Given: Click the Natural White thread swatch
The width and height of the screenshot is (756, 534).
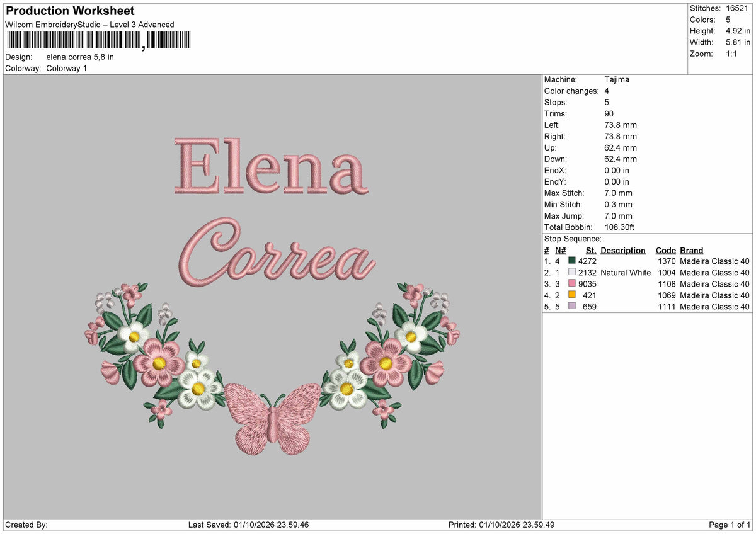Looking at the screenshot, I should pyautogui.click(x=572, y=272).
